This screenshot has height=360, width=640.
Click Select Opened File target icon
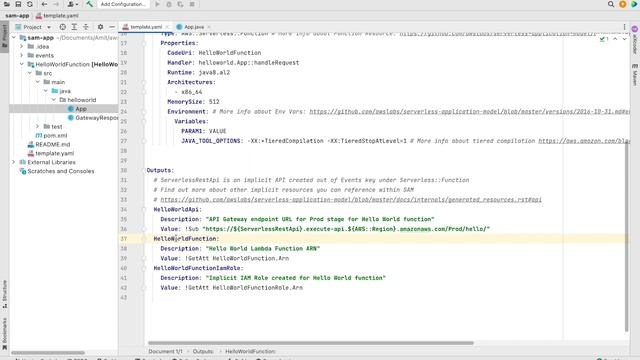click(62, 27)
